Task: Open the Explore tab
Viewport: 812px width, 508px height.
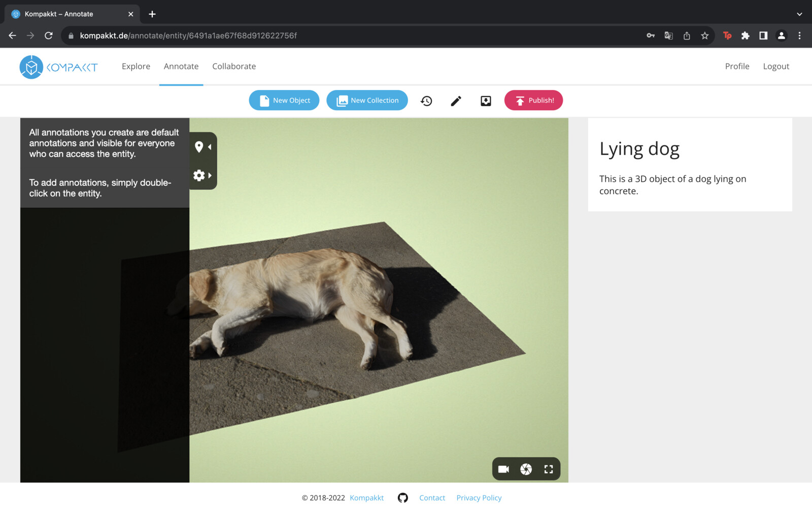Action: pos(136,66)
